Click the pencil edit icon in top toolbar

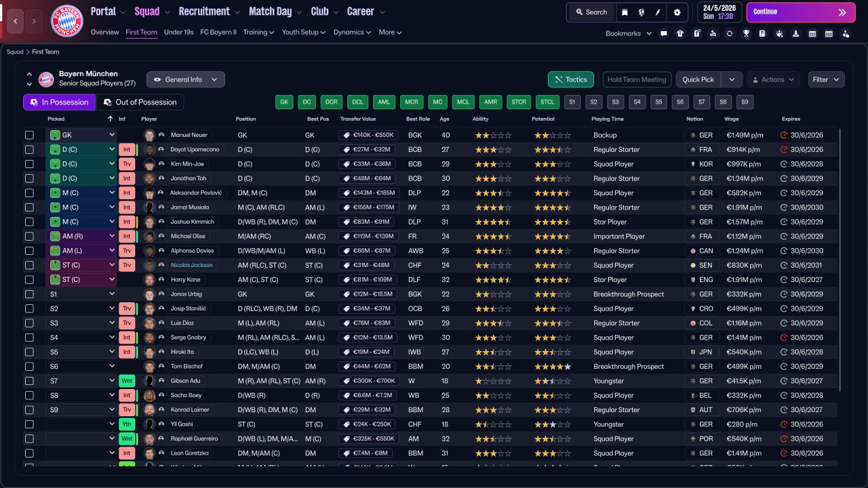[657, 12]
